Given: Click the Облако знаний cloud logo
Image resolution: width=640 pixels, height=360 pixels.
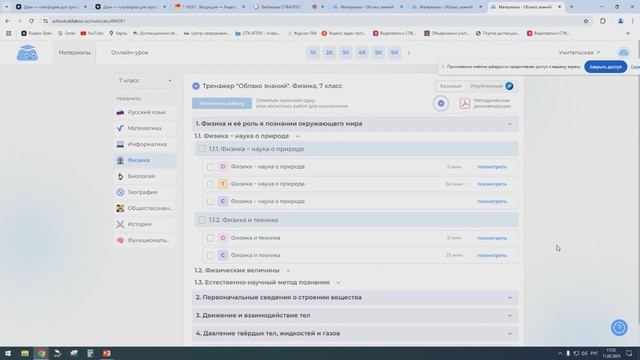Looking at the screenshot, I should 27,53.
